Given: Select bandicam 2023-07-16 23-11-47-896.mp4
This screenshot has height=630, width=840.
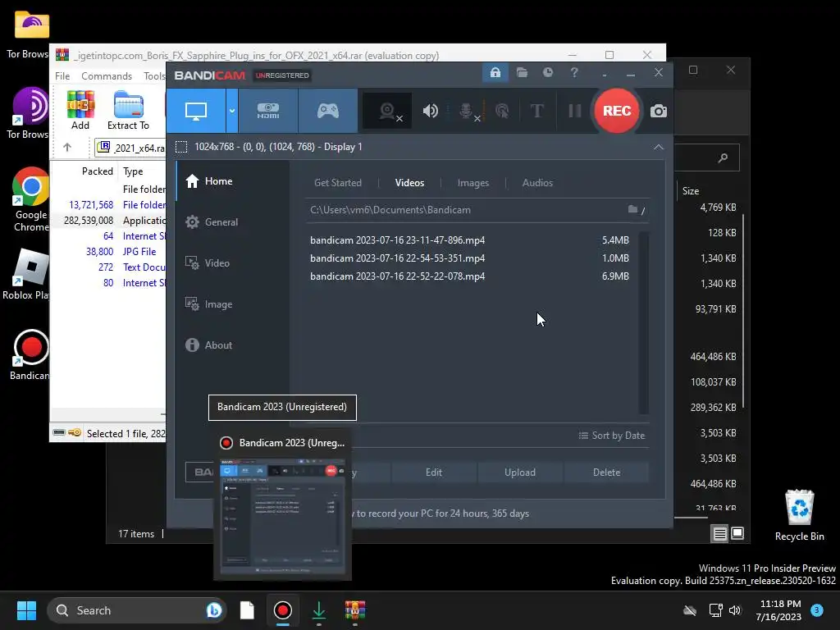Looking at the screenshot, I should (x=469, y=240).
